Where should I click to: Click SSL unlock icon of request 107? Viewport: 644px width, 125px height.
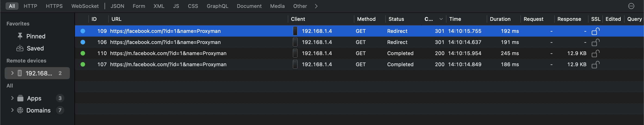point(595,65)
